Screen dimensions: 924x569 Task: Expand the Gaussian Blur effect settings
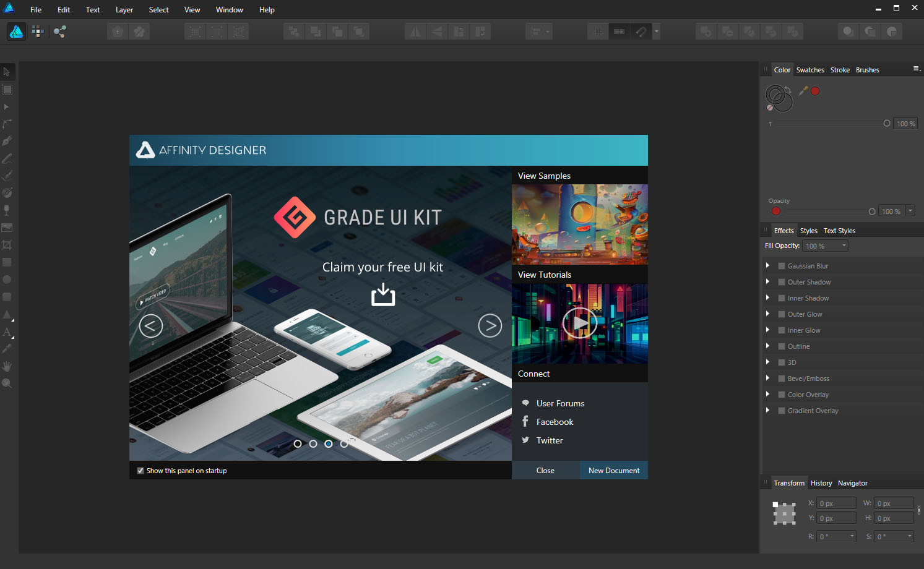click(x=768, y=265)
